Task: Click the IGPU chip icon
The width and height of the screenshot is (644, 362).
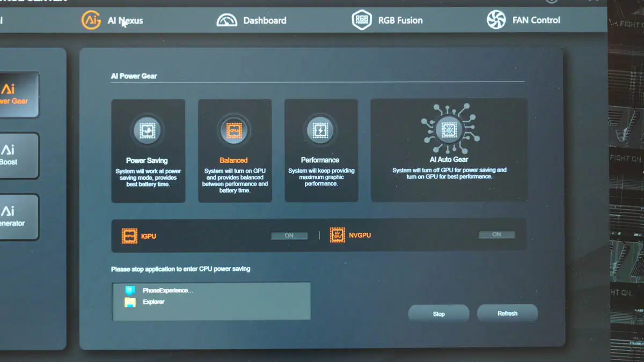Action: pyautogui.click(x=130, y=236)
